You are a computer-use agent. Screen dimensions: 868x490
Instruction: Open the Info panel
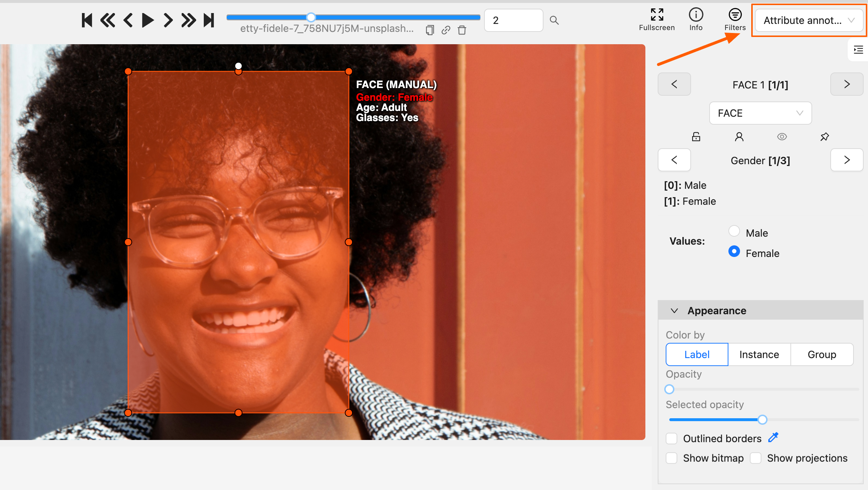[x=695, y=20]
